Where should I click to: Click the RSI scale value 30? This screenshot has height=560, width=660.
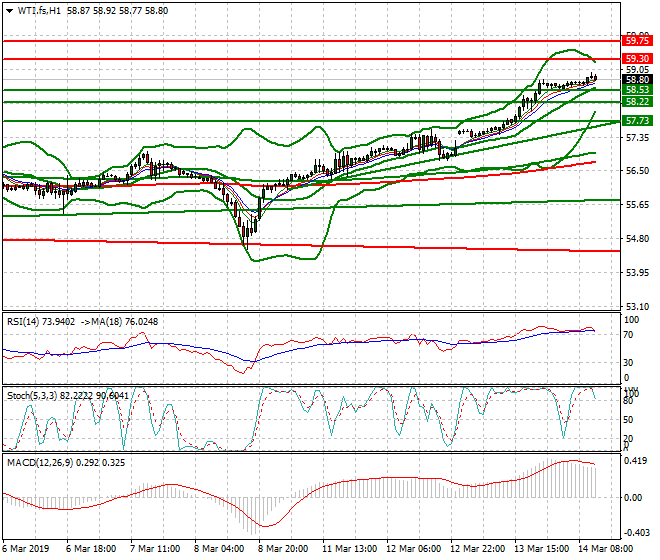628,363
